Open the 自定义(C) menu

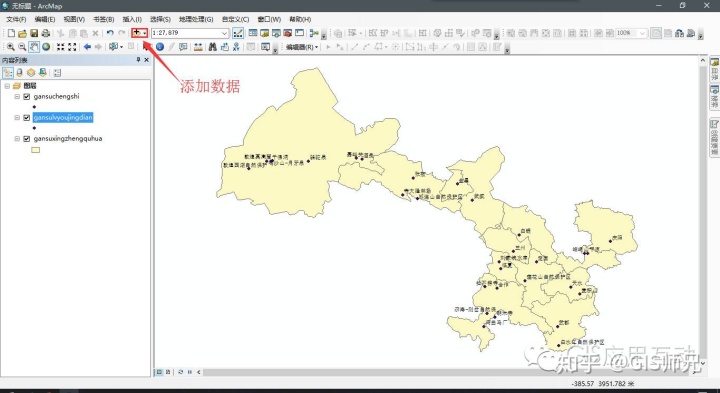point(235,19)
